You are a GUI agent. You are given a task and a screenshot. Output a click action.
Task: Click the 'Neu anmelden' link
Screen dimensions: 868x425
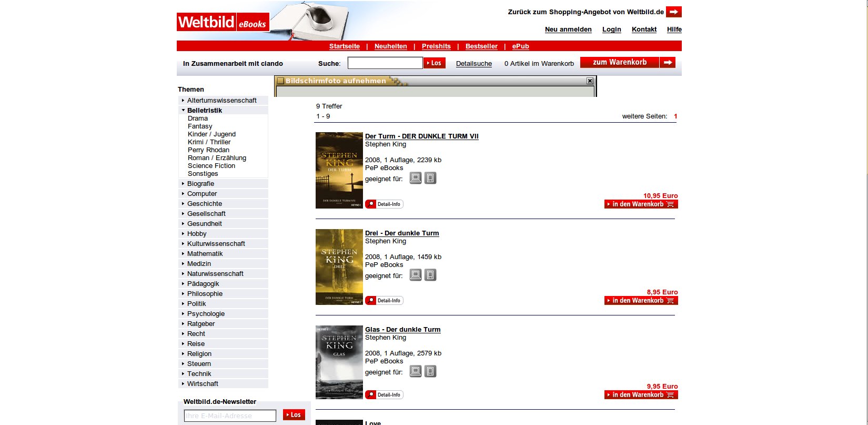click(568, 29)
